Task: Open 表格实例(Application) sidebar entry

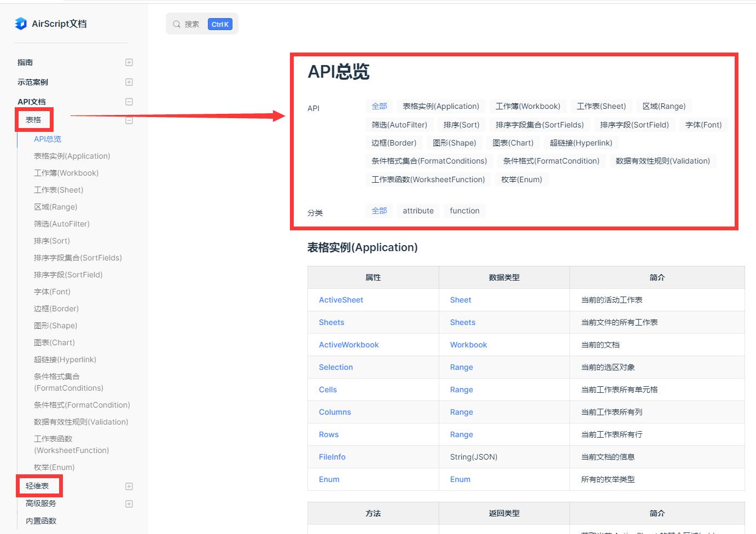Action: coord(72,156)
